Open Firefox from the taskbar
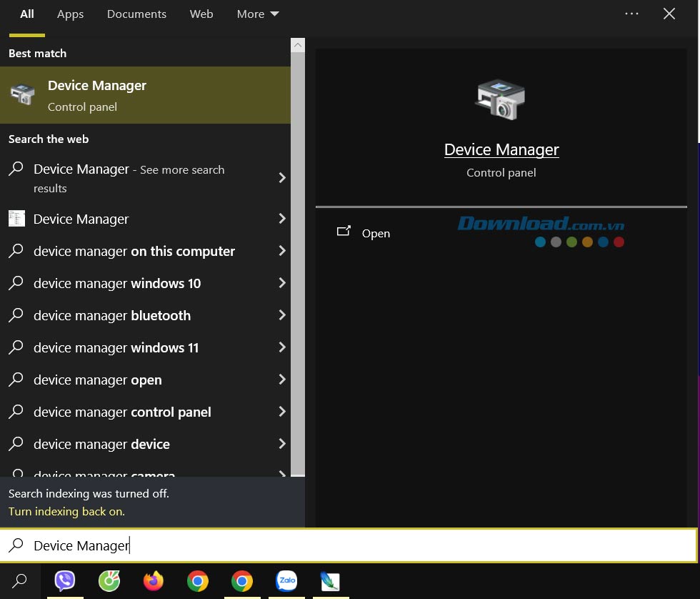The image size is (700, 599). click(154, 581)
